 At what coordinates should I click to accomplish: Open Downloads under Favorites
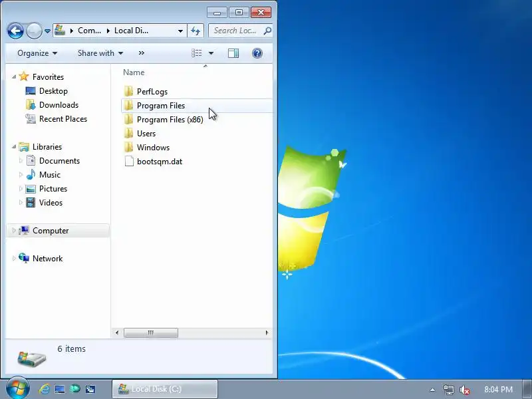pos(59,105)
